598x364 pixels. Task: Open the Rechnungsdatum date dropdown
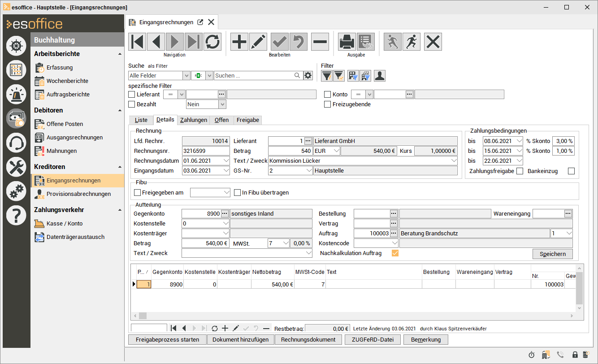pyautogui.click(x=225, y=161)
